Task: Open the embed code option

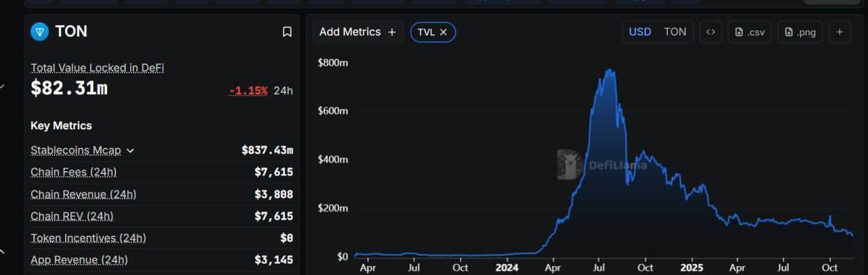Action: pyautogui.click(x=711, y=32)
